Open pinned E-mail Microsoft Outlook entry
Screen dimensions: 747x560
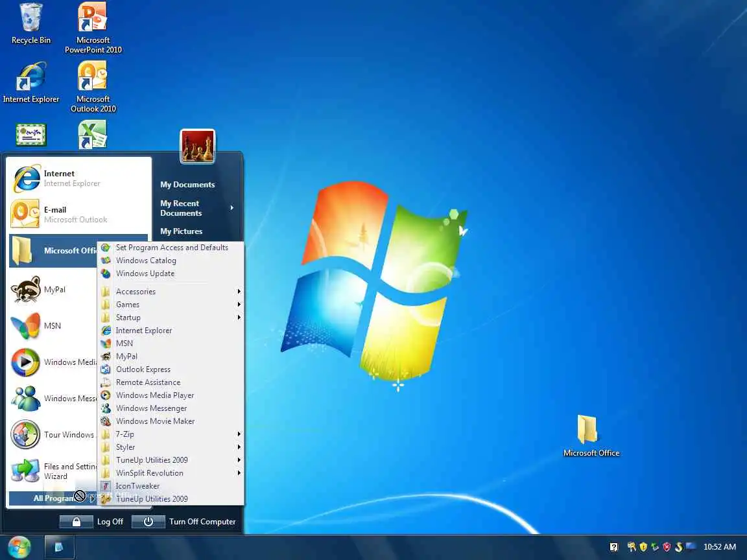tap(79, 215)
